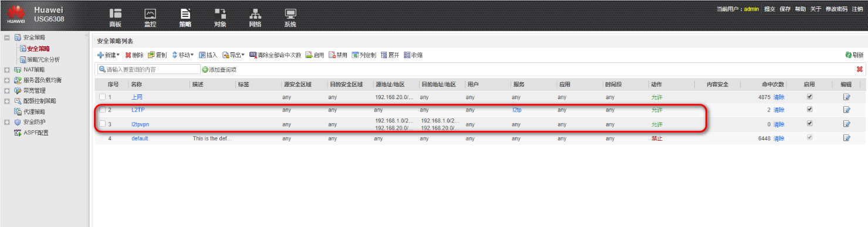Edit the L2TP policy via edit icon

pyautogui.click(x=846, y=110)
